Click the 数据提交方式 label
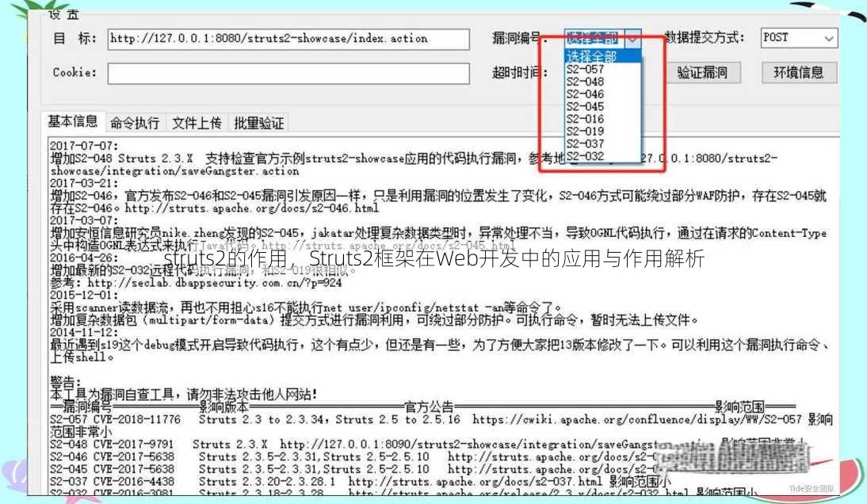Screen dimensions: 867x504 tap(704, 37)
